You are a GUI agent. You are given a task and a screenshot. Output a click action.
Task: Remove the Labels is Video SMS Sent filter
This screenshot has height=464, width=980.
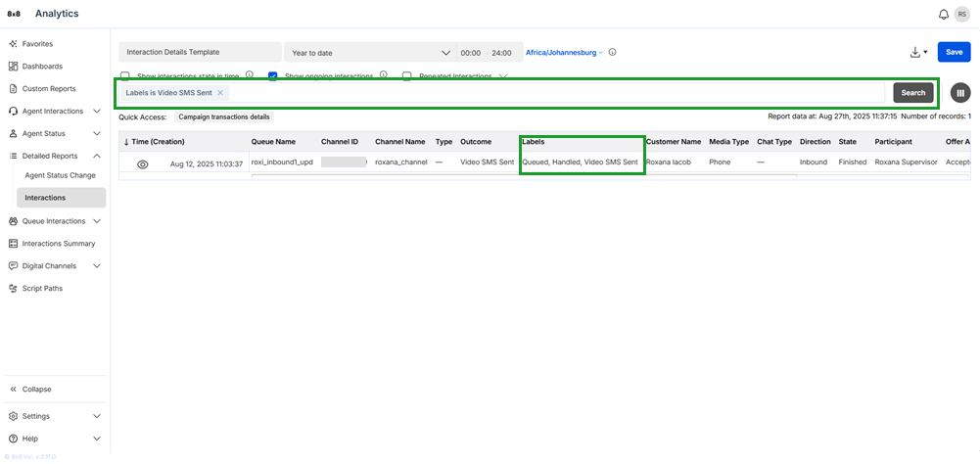(220, 93)
